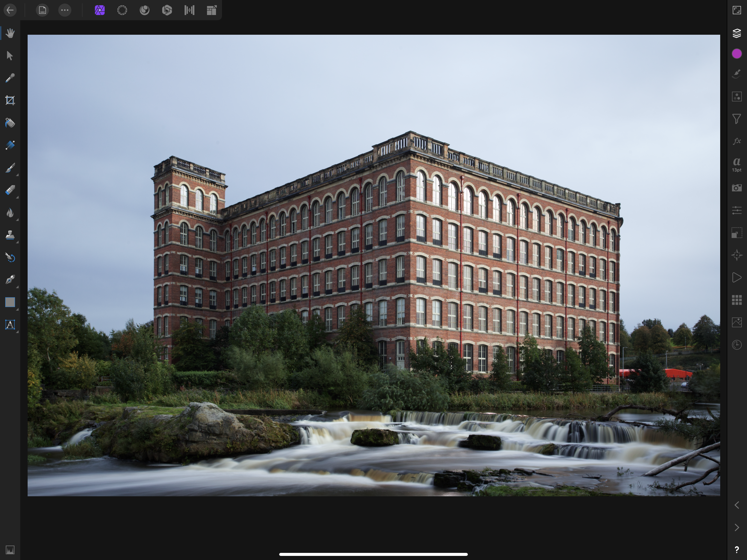
Task: Open the question mark help
Action: click(x=737, y=550)
